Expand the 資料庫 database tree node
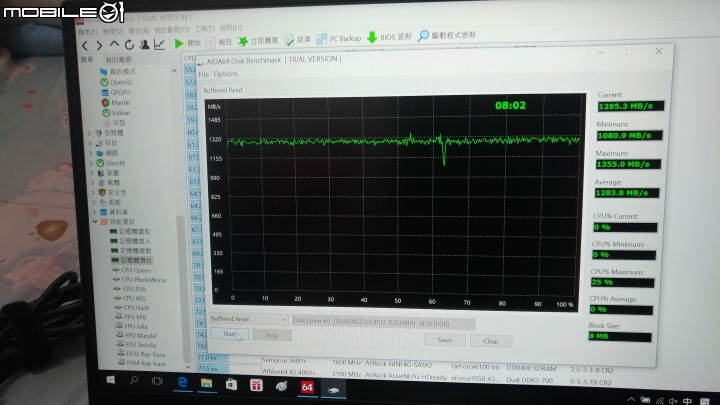The height and width of the screenshot is (405, 720). pyautogui.click(x=95, y=212)
